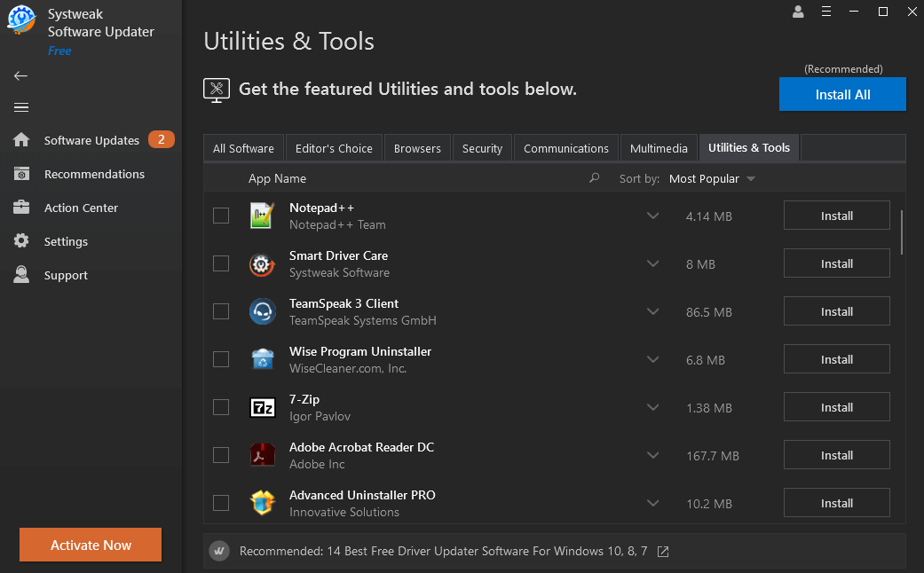Tick the TeamSpeak 3 Client checkbox
This screenshot has height=573, width=924.
[221, 311]
